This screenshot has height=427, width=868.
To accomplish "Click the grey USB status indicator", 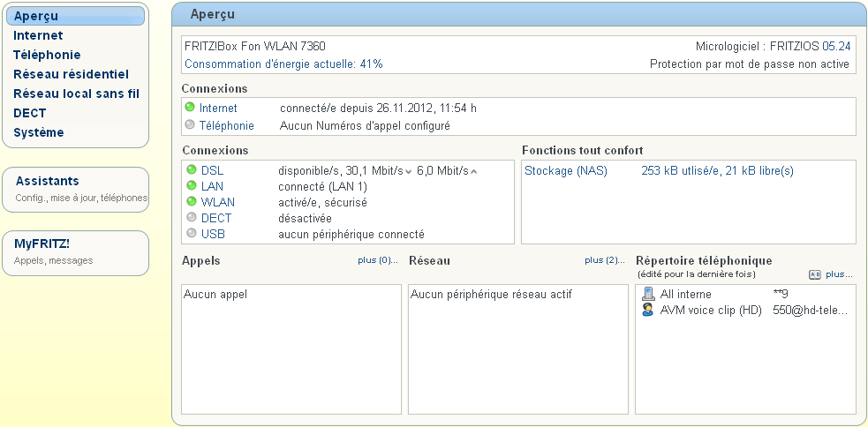I will [192, 234].
